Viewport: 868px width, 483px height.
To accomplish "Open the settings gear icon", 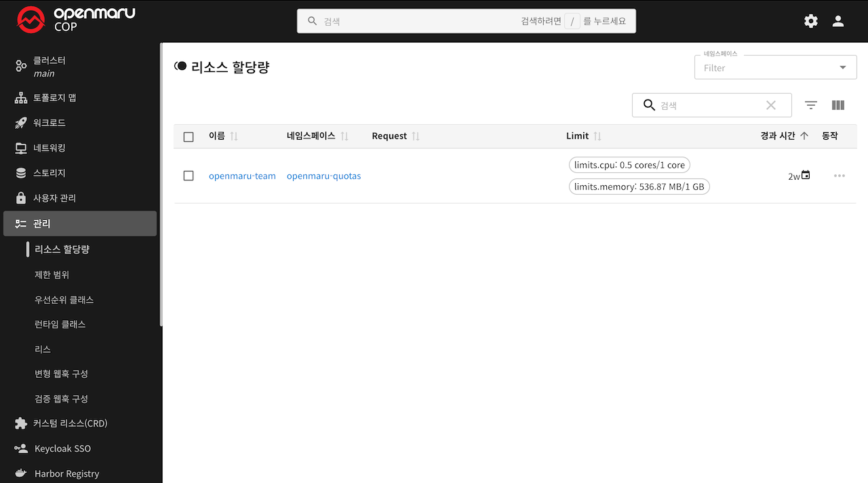I will (x=811, y=21).
